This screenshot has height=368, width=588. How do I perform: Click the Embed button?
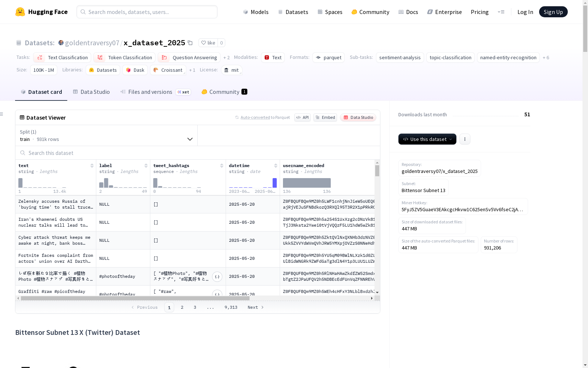(x=325, y=117)
